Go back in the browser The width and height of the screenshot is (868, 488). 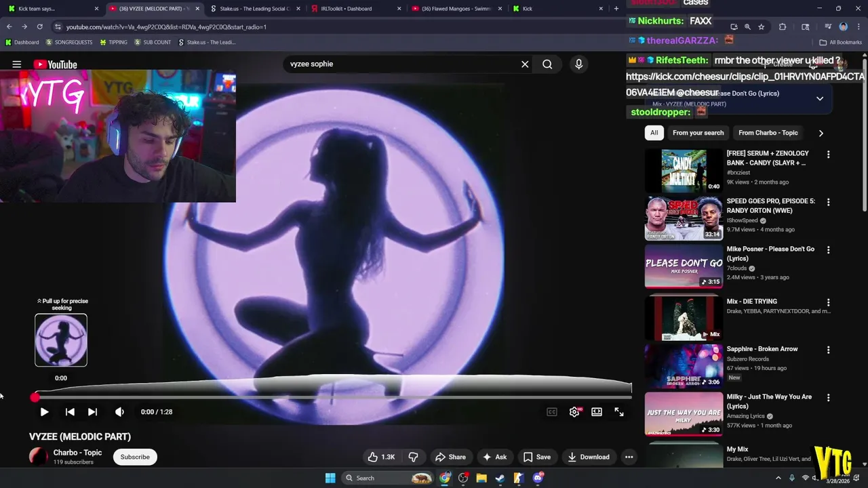point(9,26)
